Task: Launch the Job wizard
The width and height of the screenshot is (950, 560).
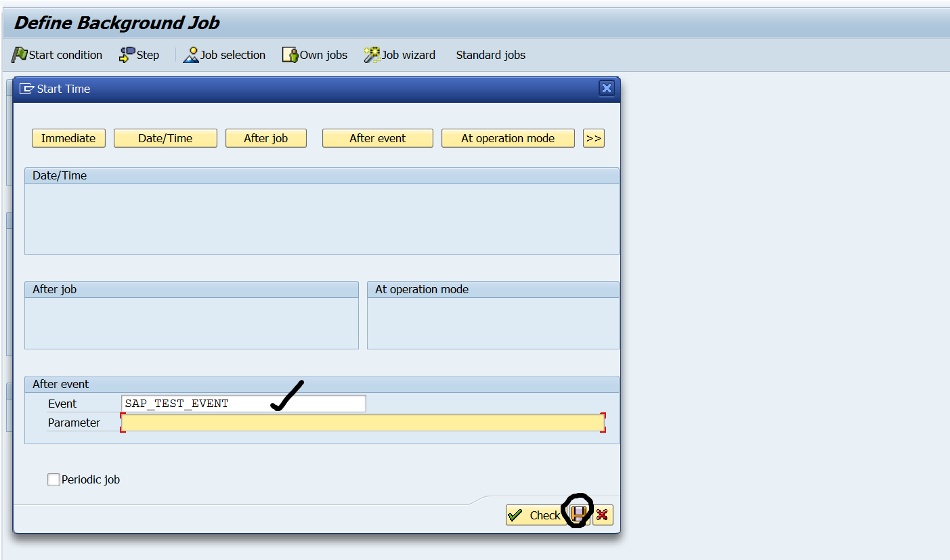Action: tap(400, 55)
